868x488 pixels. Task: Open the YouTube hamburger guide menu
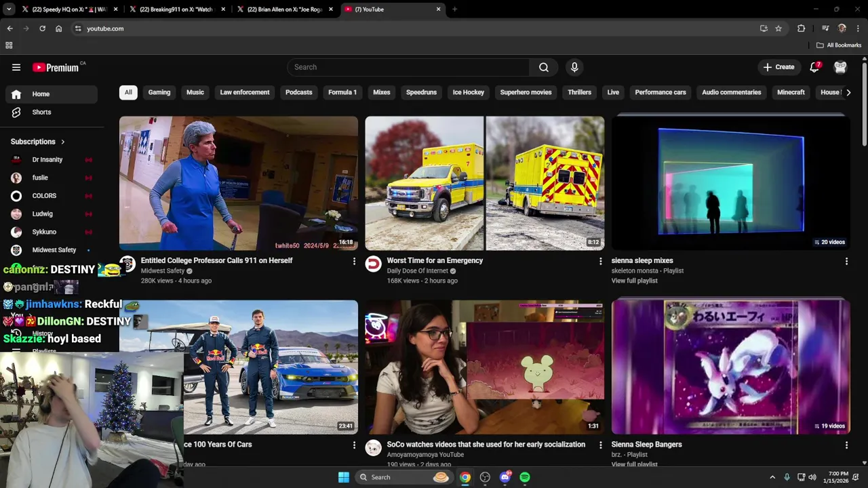click(16, 67)
